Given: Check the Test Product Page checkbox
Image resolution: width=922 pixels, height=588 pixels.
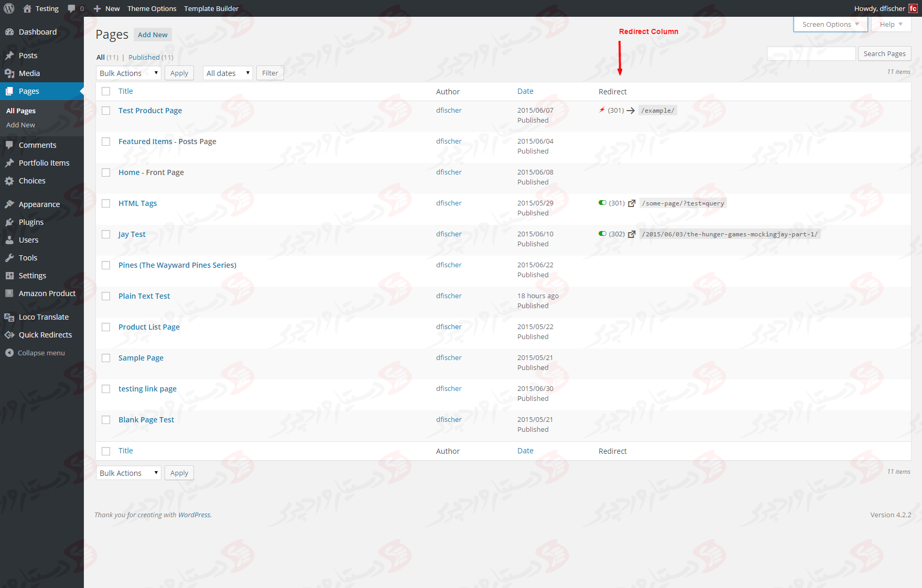Looking at the screenshot, I should pos(106,111).
